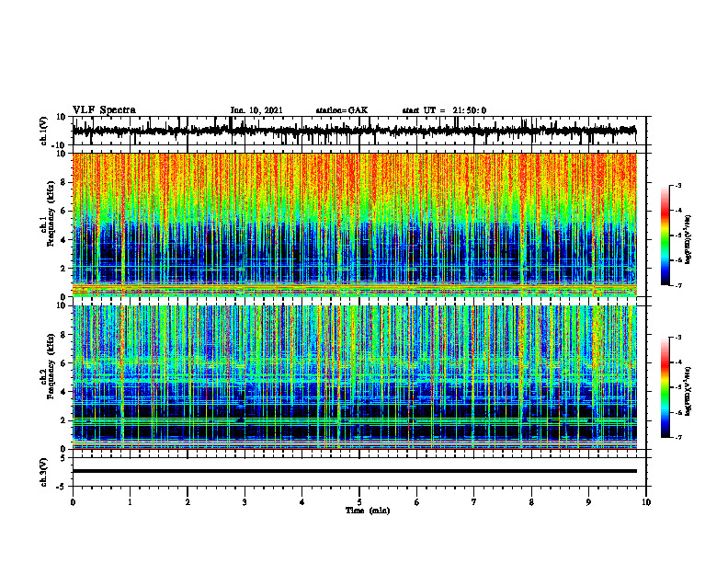Click ch.2 spectrogram 4 kHz tick label
Viewport: 728px width, 563px height.
(x=63, y=392)
